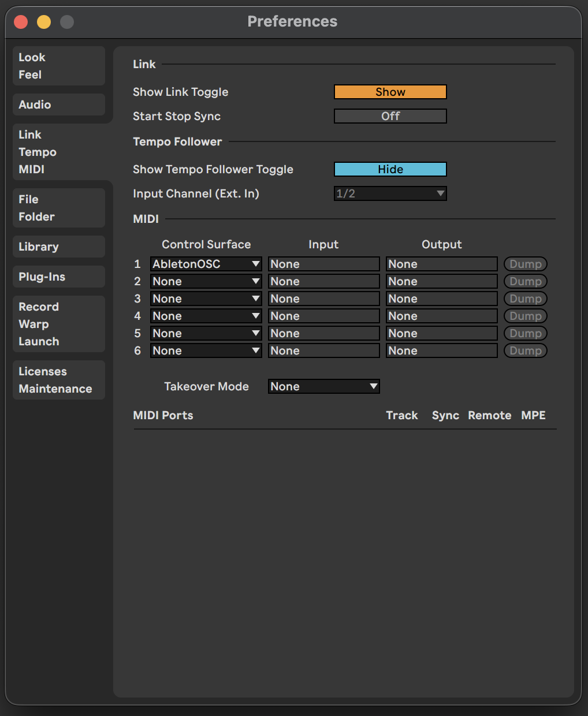Open the AbletonOSC control surface dropdown
The width and height of the screenshot is (588, 716).
coord(206,264)
